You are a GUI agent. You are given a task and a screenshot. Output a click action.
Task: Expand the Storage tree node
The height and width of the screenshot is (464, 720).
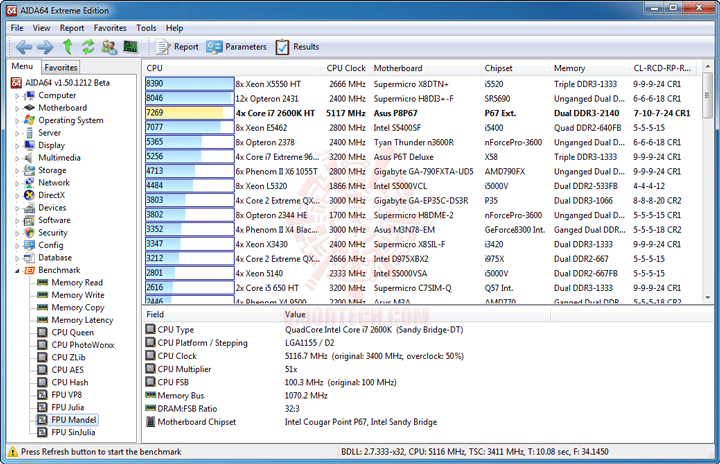click(17, 171)
